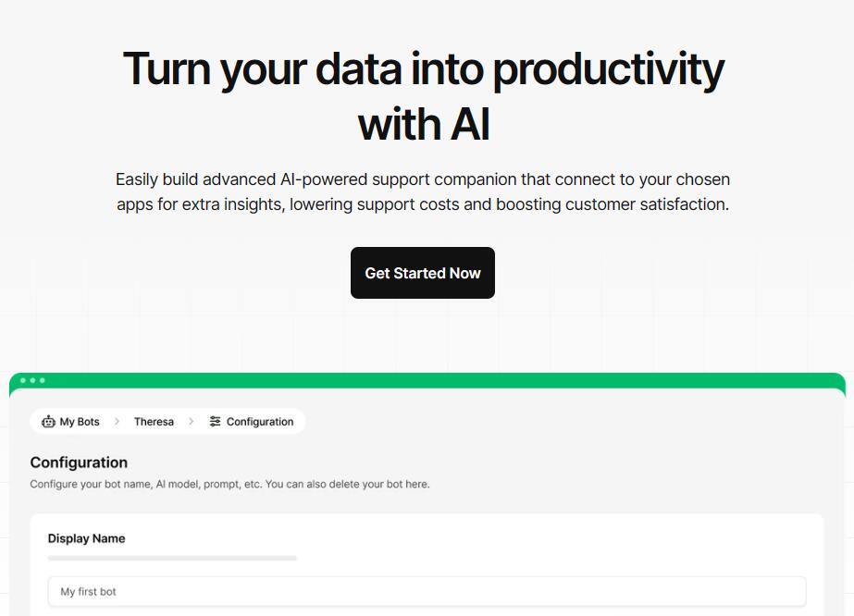This screenshot has width=854, height=616.
Task: Click the bold Configuration section heading
Action: [x=79, y=462]
